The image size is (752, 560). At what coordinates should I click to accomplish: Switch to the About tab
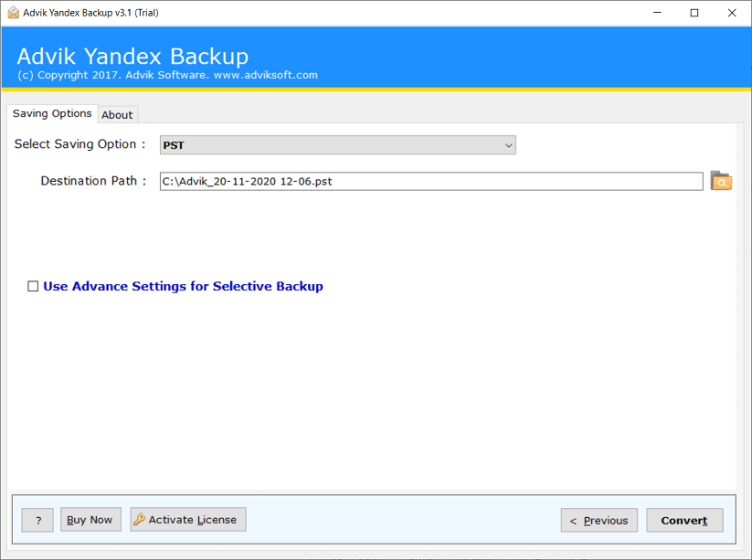(117, 115)
